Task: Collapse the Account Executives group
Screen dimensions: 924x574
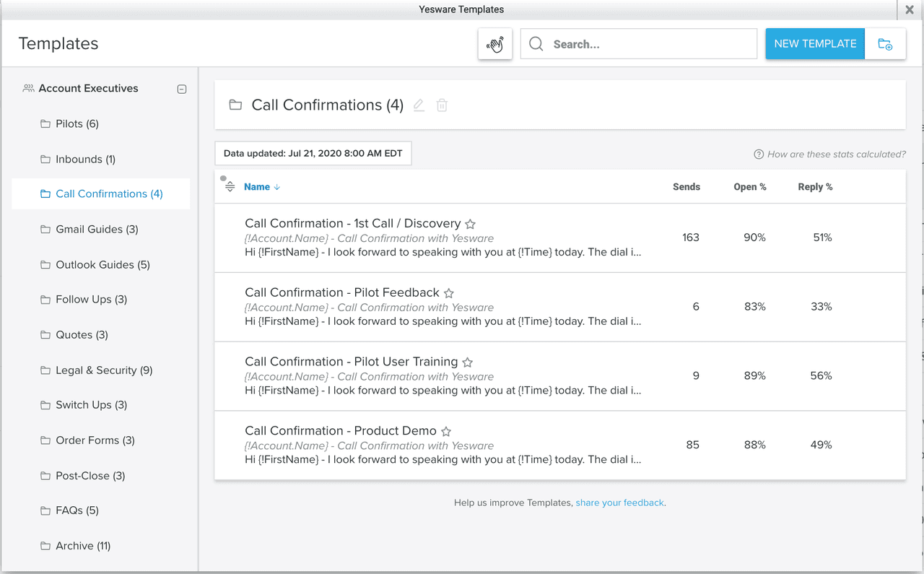Action: point(182,88)
